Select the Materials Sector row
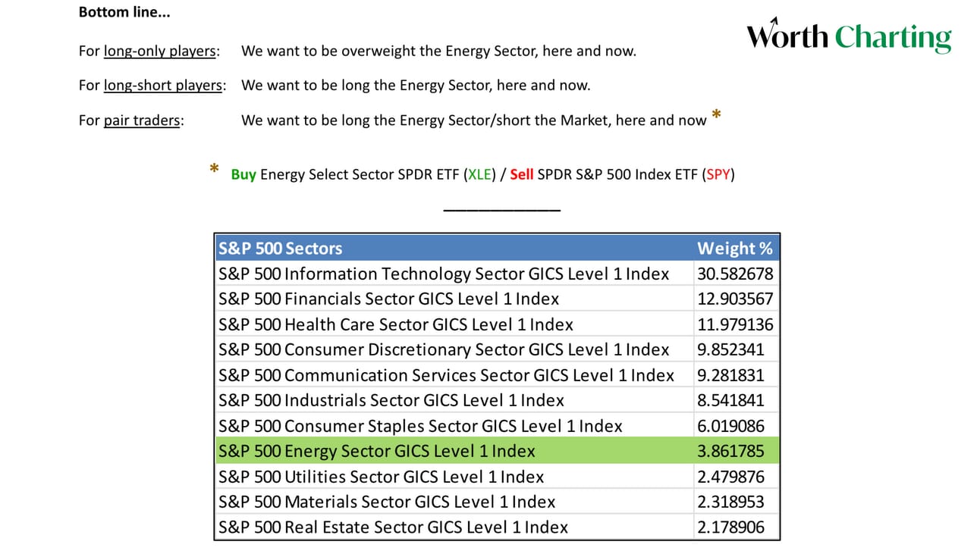Viewport: 980px width, 551px height. click(x=497, y=502)
